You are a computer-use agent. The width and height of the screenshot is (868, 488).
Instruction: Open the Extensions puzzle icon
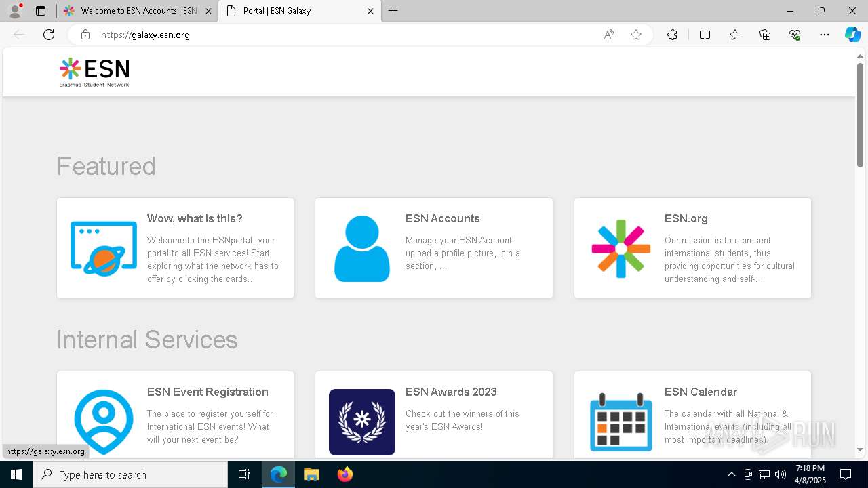point(672,35)
